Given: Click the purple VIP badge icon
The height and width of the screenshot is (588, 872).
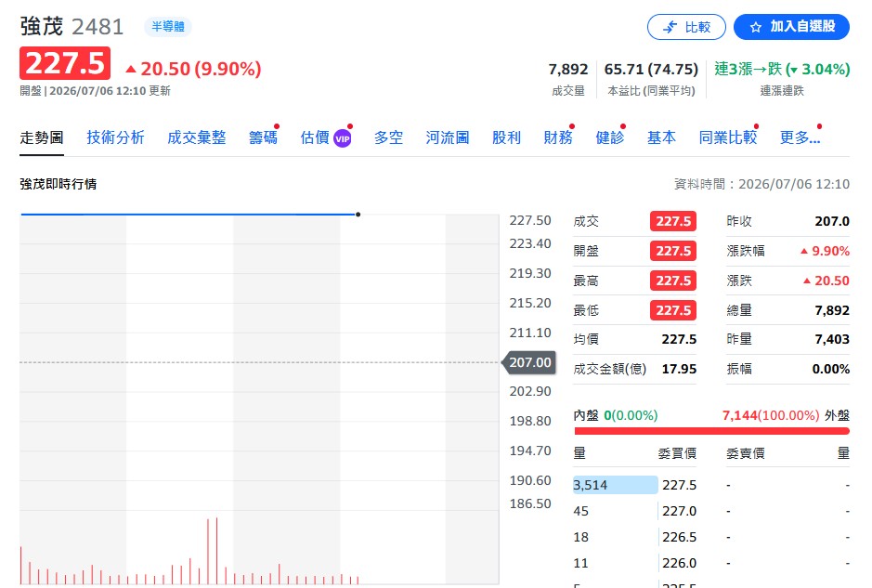Looking at the screenshot, I should [343, 138].
